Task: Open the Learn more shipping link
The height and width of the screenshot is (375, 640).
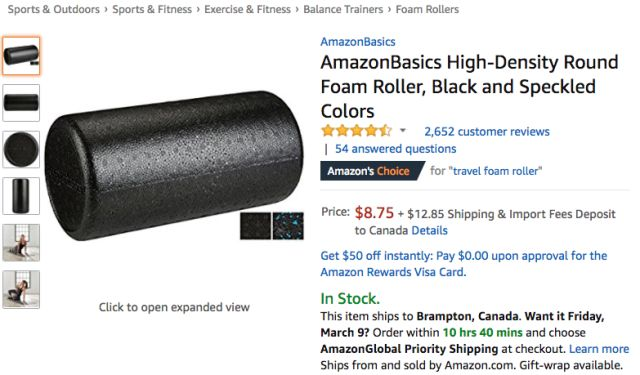Action: (x=599, y=349)
